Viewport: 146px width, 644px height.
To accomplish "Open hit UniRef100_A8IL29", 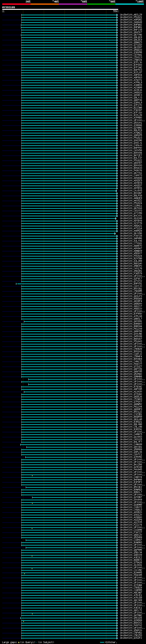I will pos(131,15).
